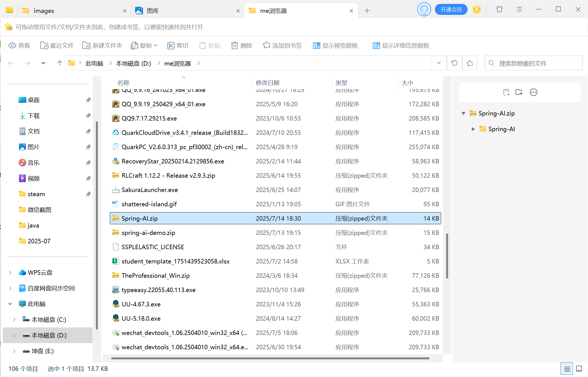Image resolution: width=588 pixels, height=377 pixels.
Task: Click the student_template xlsx file icon
Action: coord(115,261)
